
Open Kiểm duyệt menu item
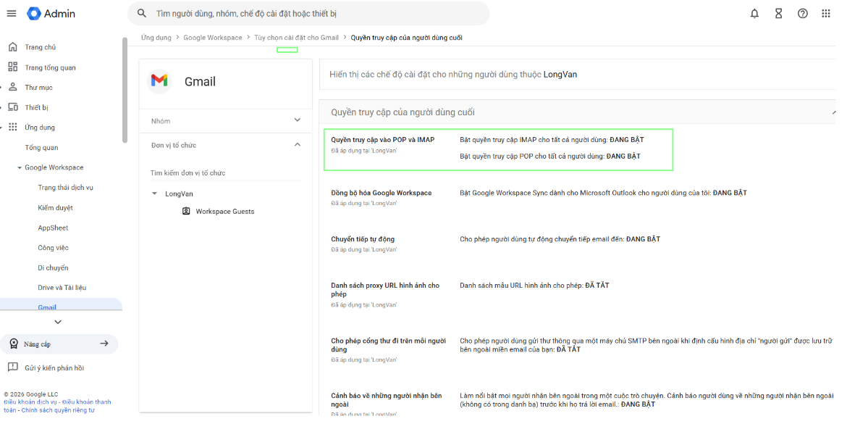55,208
